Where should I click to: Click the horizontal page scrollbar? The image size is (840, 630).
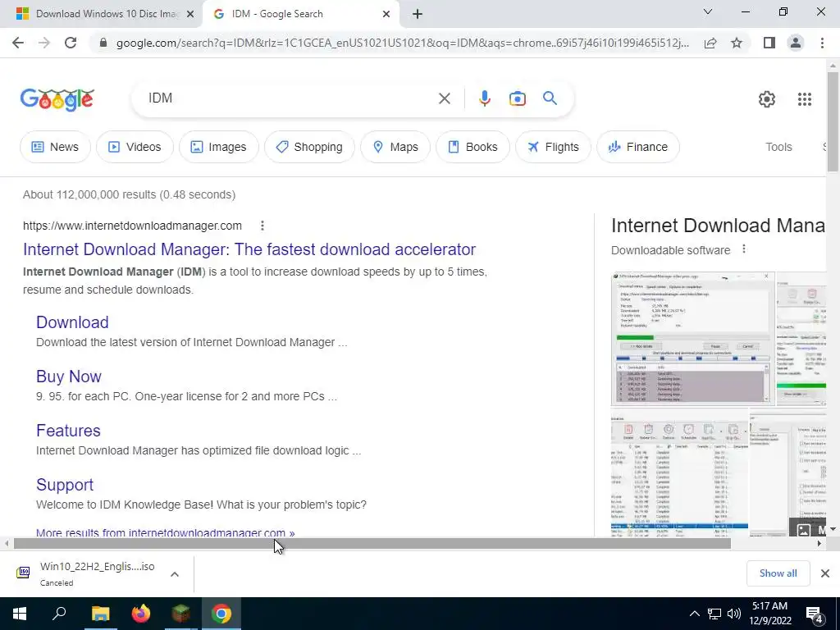coord(372,544)
